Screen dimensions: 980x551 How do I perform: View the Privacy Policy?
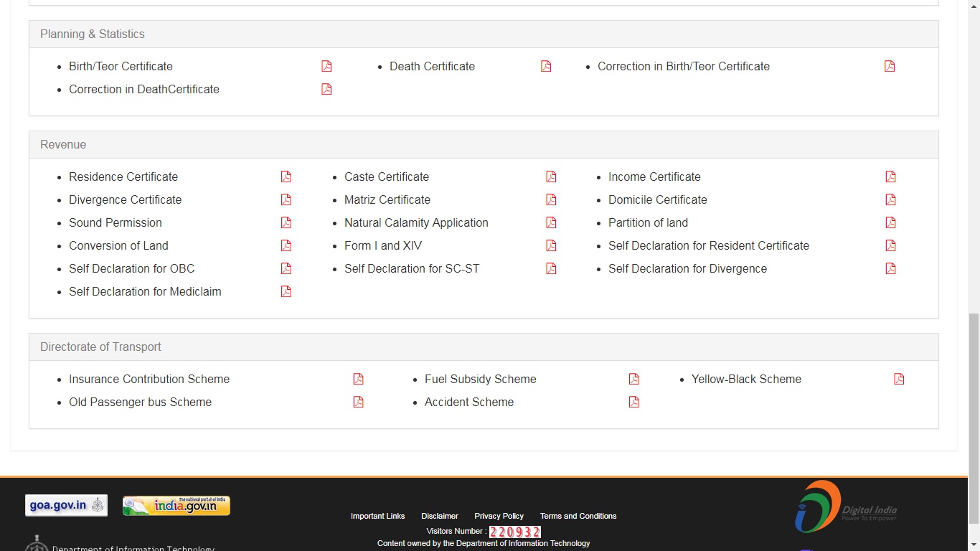(x=499, y=516)
